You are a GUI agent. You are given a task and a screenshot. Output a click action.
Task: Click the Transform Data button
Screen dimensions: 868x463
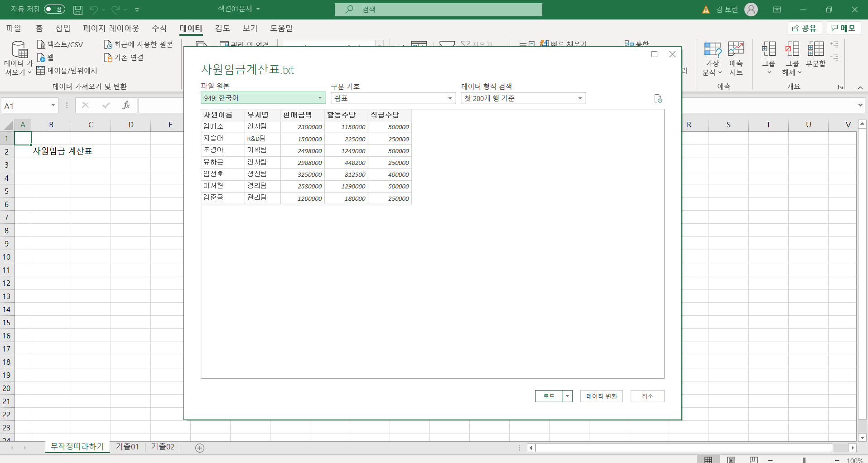point(601,396)
